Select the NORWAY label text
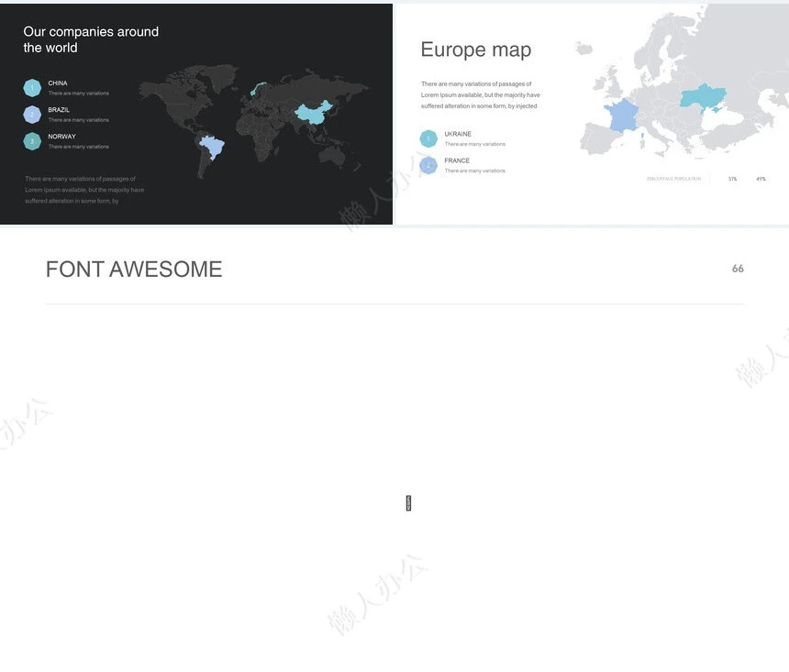 62,137
